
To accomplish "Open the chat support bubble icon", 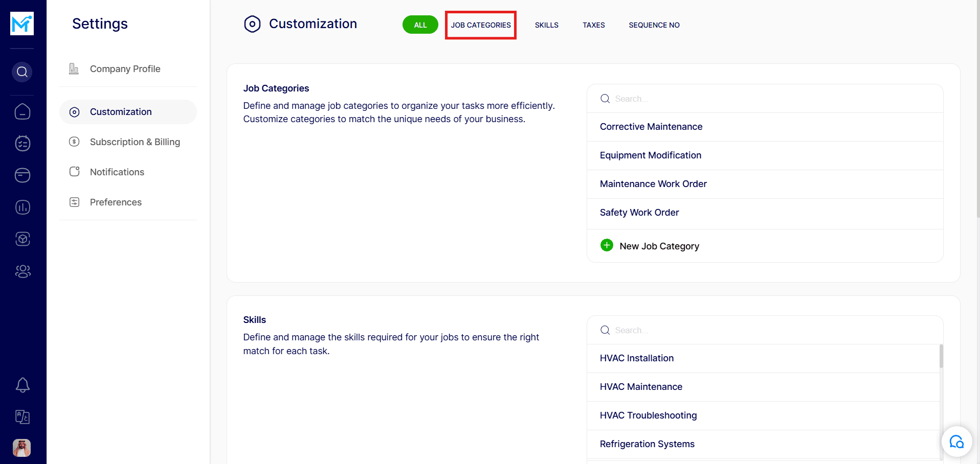I will pos(956,442).
